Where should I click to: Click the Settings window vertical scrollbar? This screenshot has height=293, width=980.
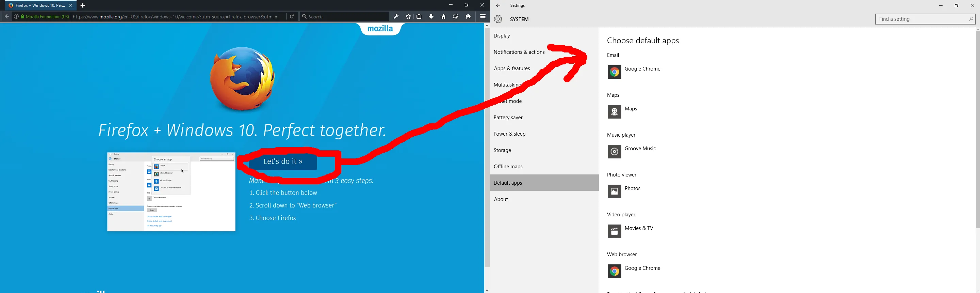tap(977, 129)
